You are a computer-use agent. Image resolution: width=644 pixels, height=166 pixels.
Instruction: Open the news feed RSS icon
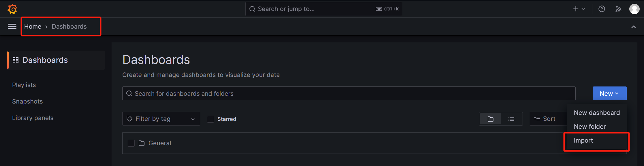618,9
